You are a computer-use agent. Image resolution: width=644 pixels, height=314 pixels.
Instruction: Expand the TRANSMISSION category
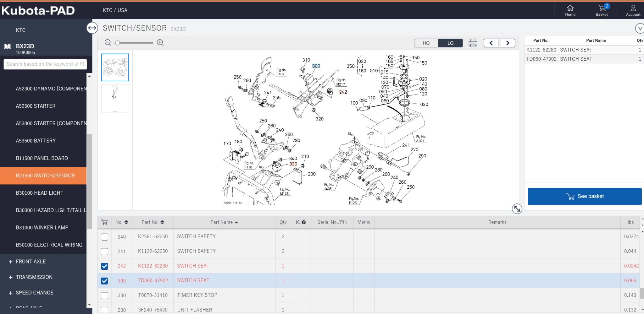pos(11,277)
